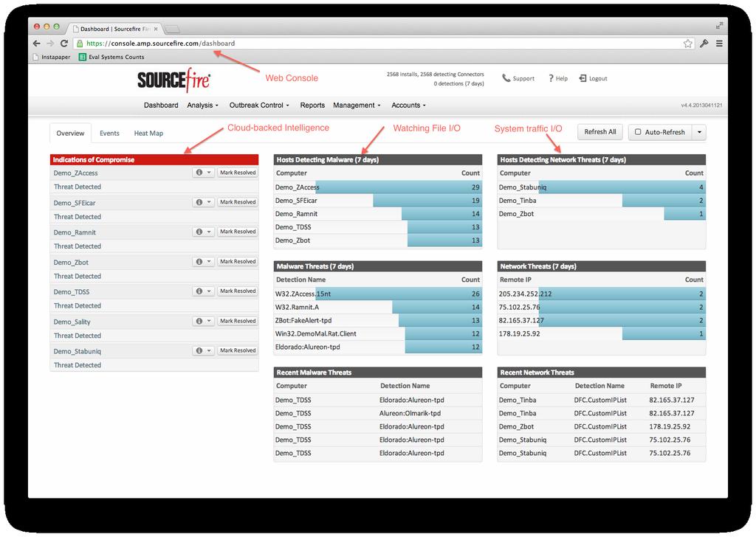Mark Demo_SFEicar as resolved
Viewport: 756px width, 537px height.
pyautogui.click(x=238, y=202)
